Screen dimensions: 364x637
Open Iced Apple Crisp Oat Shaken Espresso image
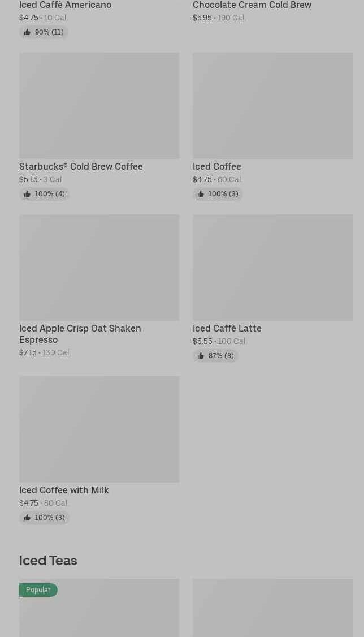click(x=99, y=268)
